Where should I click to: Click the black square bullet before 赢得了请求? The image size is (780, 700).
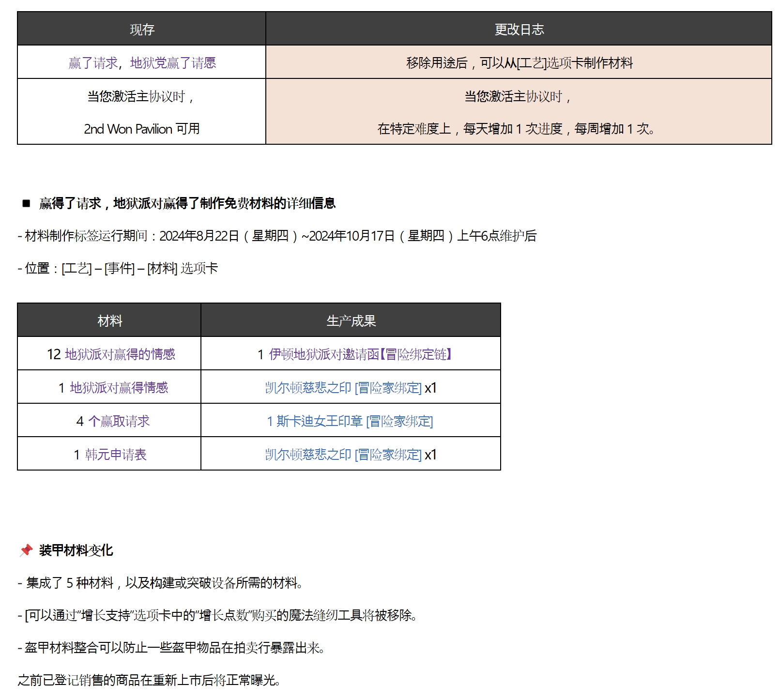26,203
